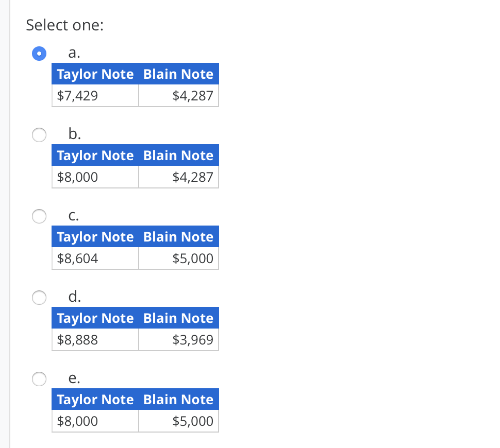This screenshot has width=500, height=448.
Task: Click Blain Note header in option c
Action: pos(178,237)
